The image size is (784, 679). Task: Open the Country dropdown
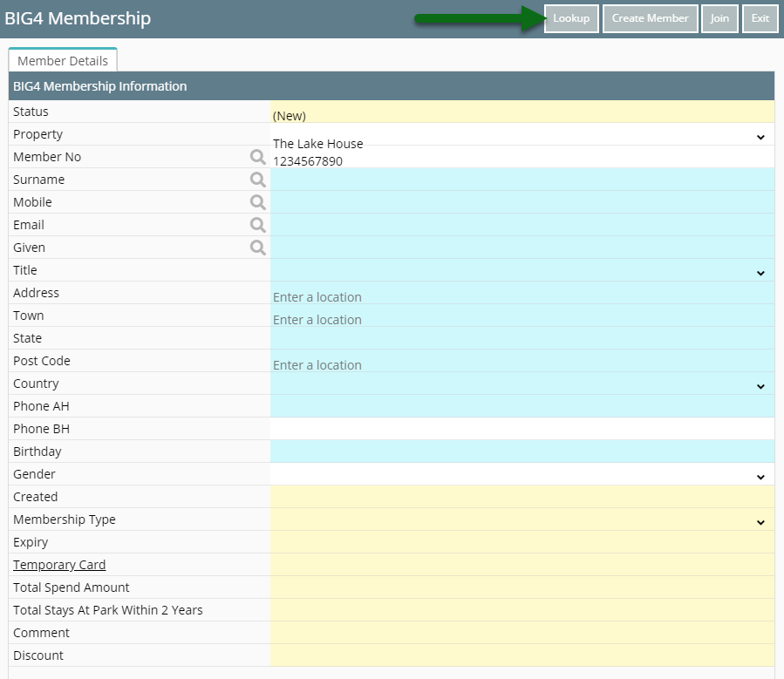point(760,386)
